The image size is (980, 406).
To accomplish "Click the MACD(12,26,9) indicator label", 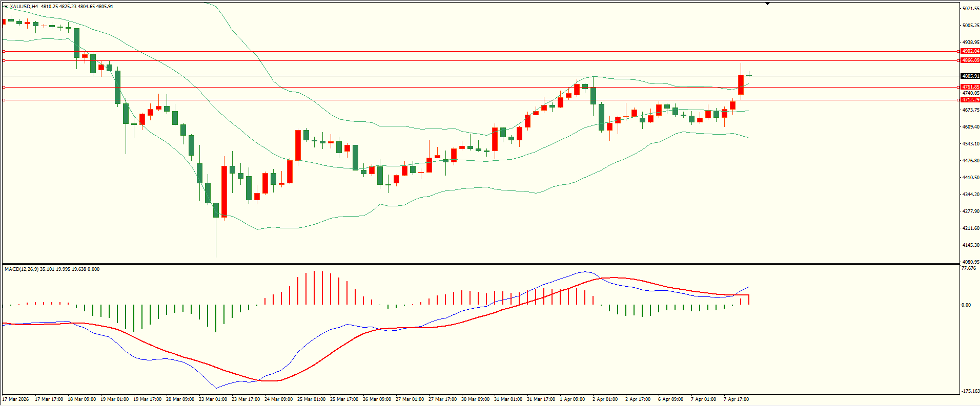I will 21,269.
